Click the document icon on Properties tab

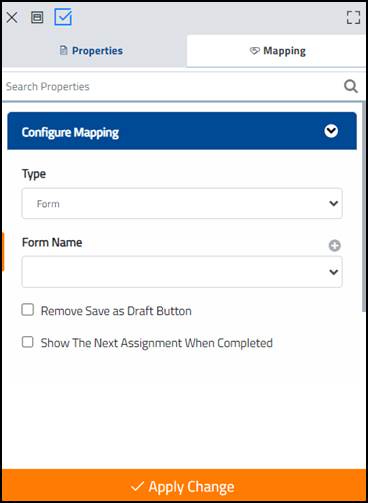[63, 50]
